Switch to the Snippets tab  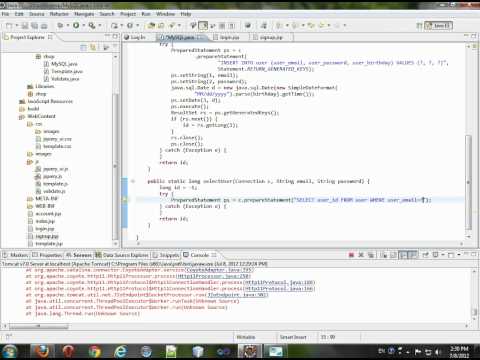point(166,255)
